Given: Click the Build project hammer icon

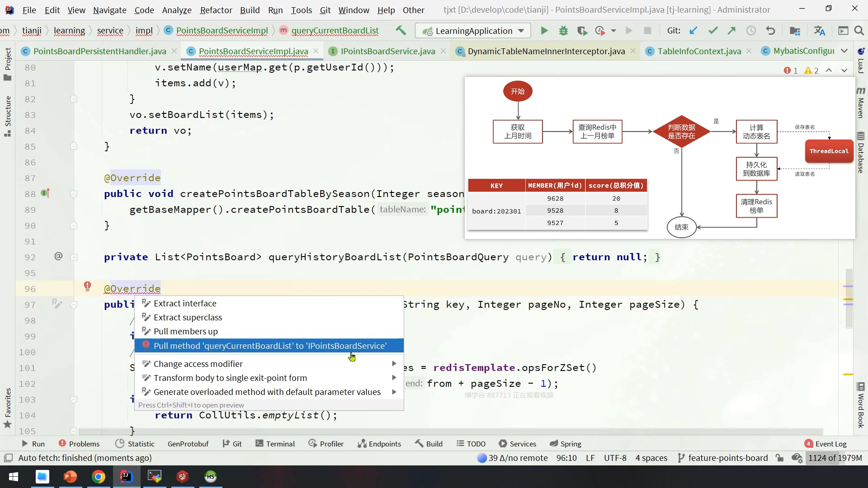Looking at the screenshot, I should [401, 31].
